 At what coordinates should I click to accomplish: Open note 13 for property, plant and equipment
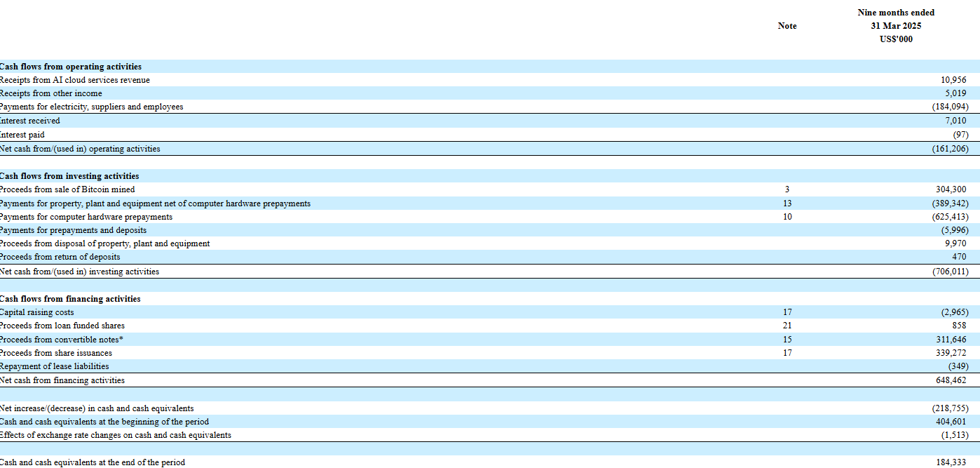pyautogui.click(x=787, y=203)
